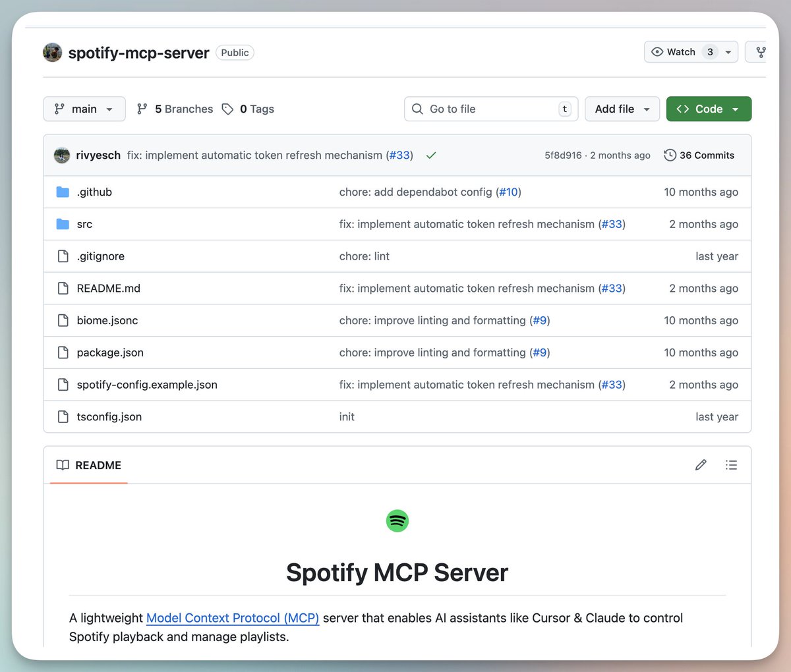View the 0 Tags link
Image resolution: width=791 pixels, height=672 pixels.
[248, 109]
